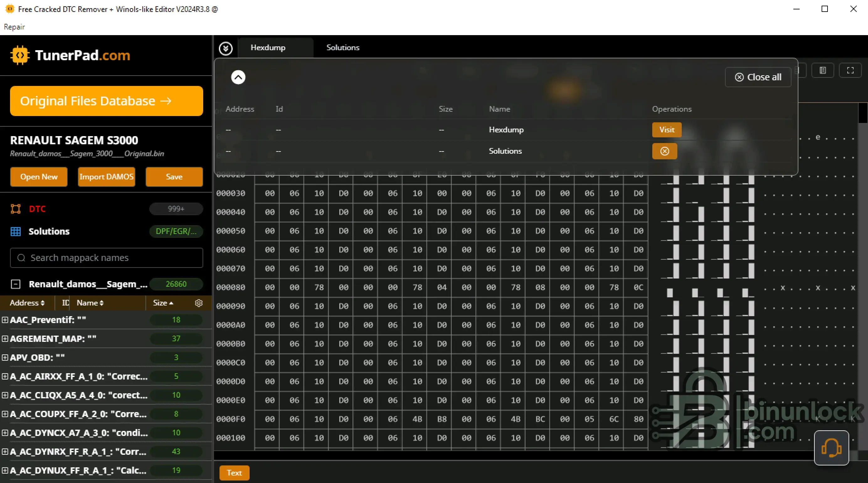Expand the A_AC_DYNCX_A7_A_3_0 row
The width and height of the screenshot is (868, 483).
pos(5,433)
